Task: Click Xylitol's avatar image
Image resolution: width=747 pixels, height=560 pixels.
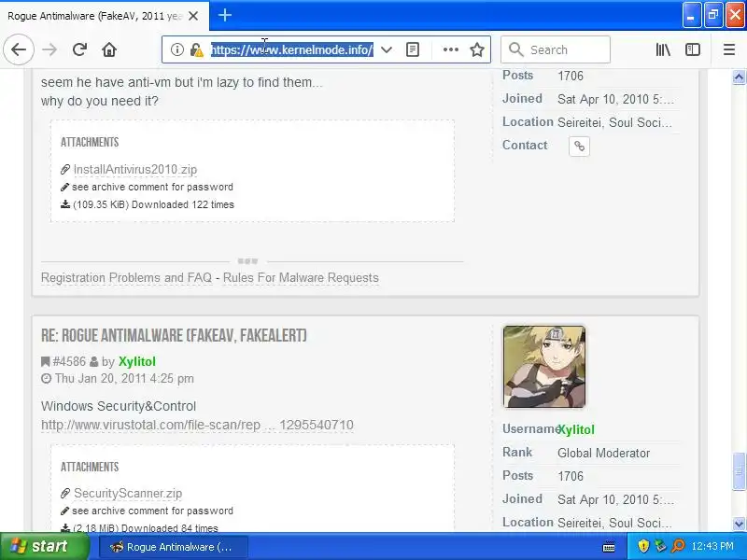Action: pyautogui.click(x=544, y=367)
